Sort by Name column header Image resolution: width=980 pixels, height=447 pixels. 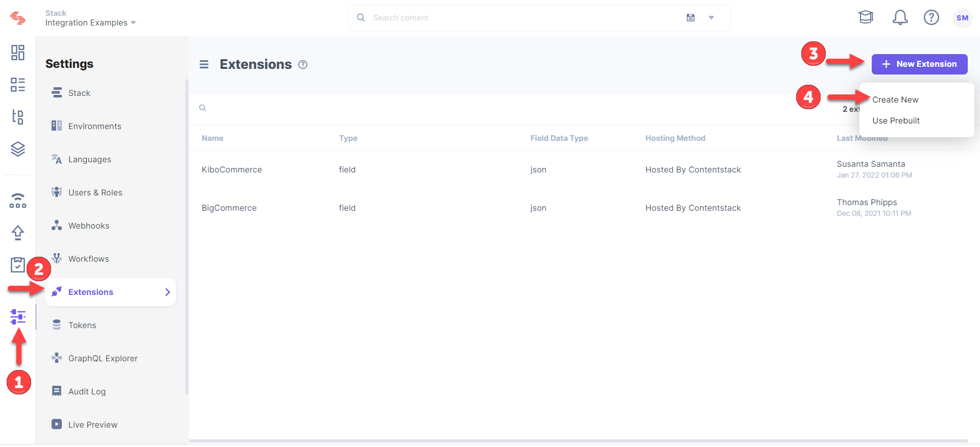coord(212,138)
